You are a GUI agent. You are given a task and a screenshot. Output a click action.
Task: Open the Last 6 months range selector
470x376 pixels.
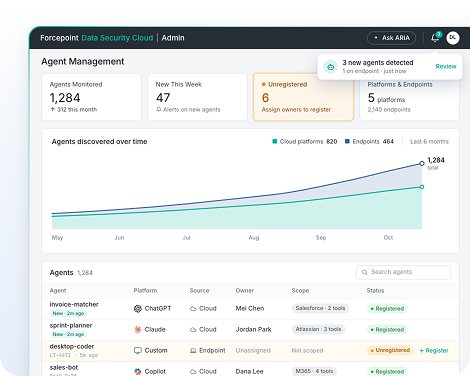pos(429,142)
